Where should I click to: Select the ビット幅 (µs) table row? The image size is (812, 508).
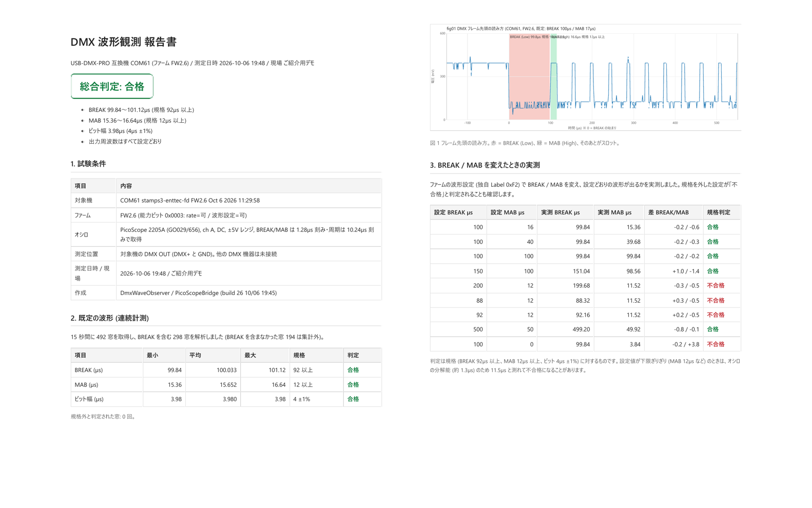tap(226, 399)
